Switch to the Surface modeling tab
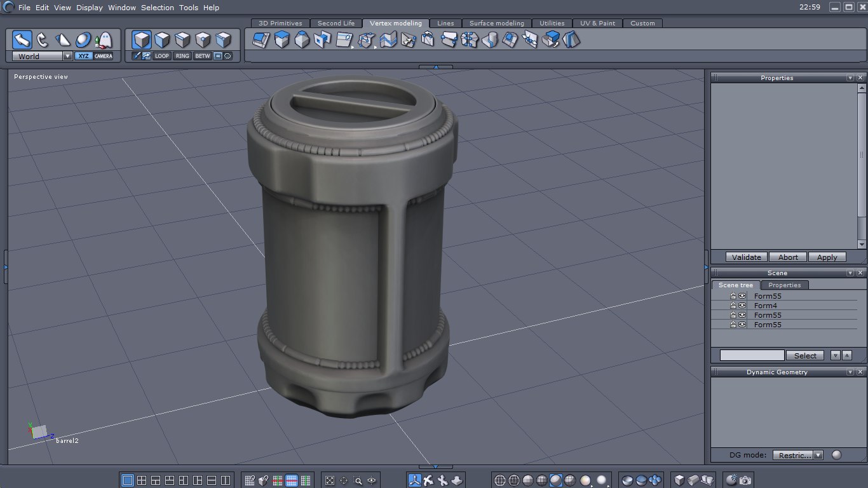Image resolution: width=868 pixels, height=488 pixels. [x=496, y=24]
